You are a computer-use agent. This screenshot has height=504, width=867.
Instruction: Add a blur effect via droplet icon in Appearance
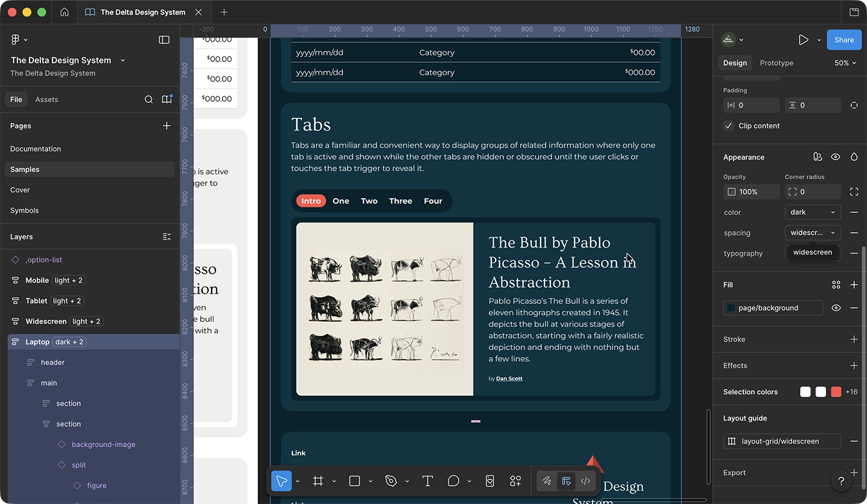pos(854,156)
